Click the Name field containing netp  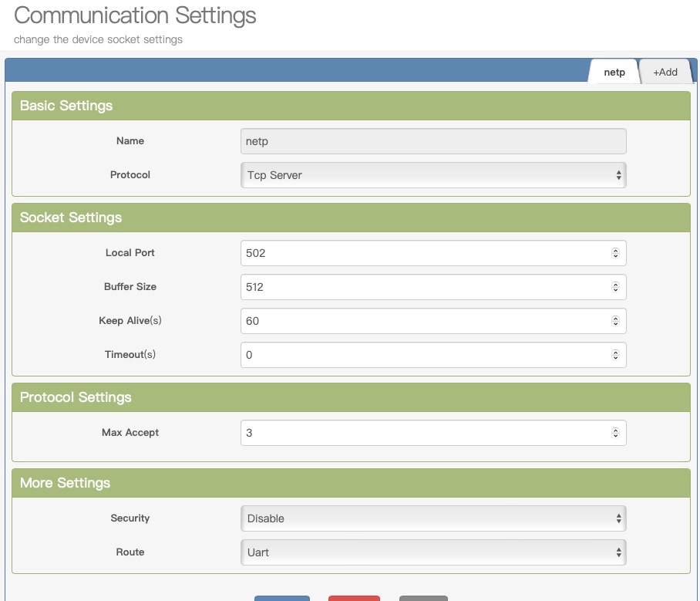(x=432, y=141)
